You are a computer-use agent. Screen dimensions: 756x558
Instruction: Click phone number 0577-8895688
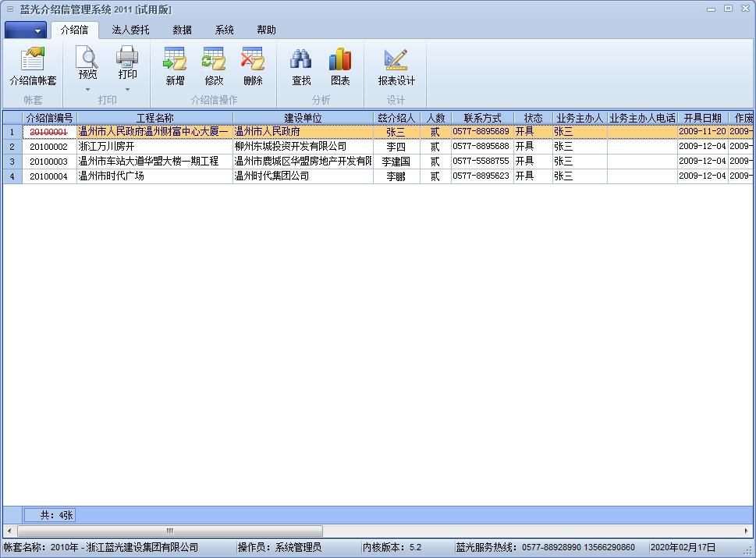click(x=481, y=146)
